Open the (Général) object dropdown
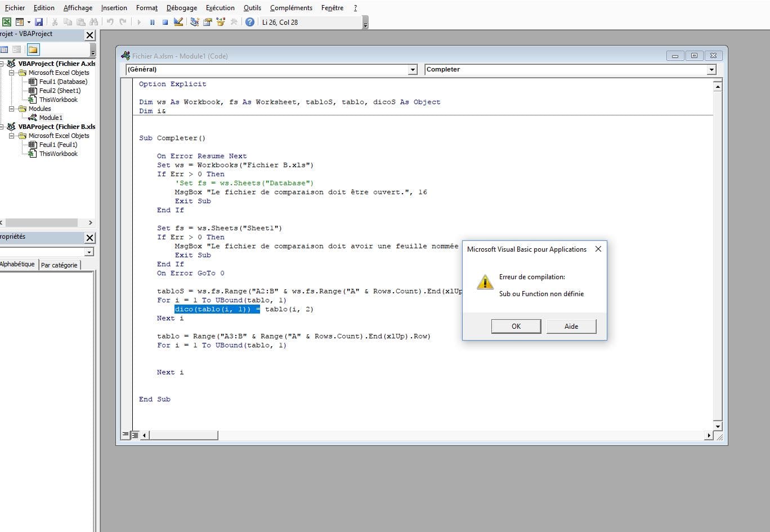The height and width of the screenshot is (532, 770). [413, 70]
